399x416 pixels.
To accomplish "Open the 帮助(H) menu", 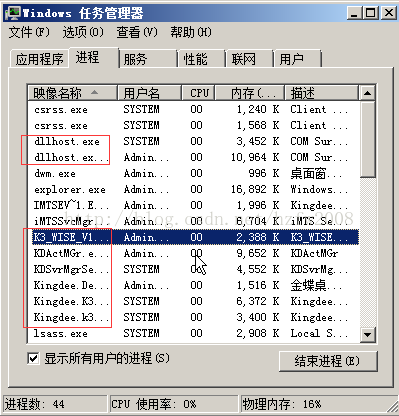I will [191, 32].
